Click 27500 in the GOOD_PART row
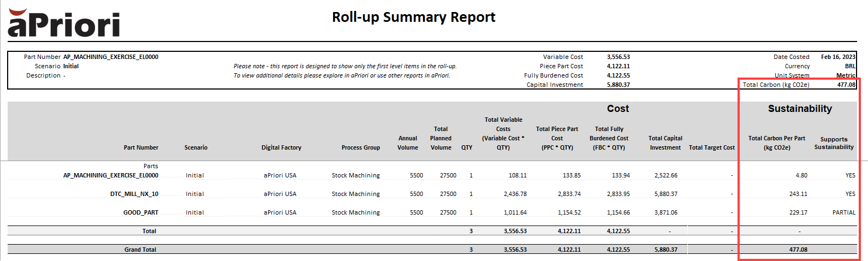The image size is (868, 261). point(448,212)
